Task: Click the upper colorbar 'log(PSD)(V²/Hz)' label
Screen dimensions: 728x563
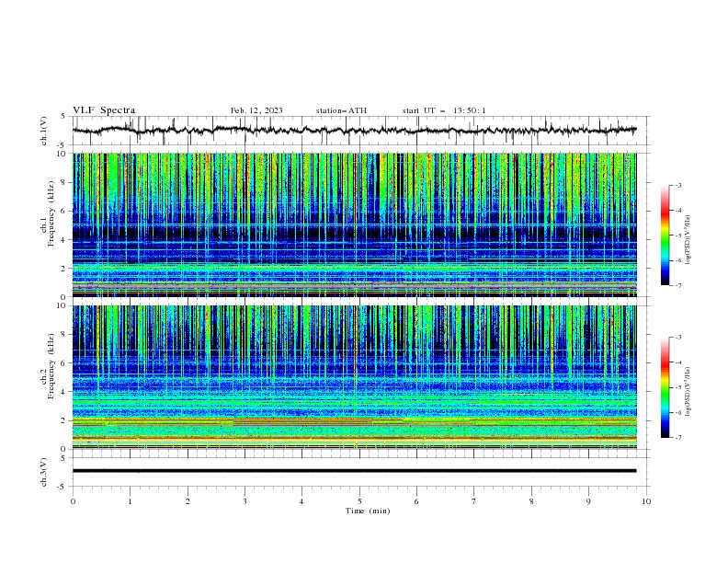Action: tap(688, 240)
